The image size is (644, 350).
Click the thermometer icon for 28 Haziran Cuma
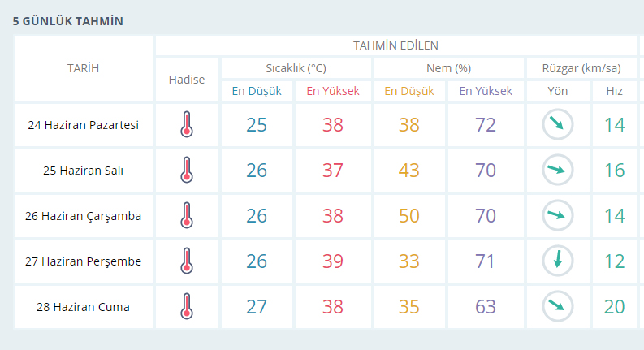[188, 307]
